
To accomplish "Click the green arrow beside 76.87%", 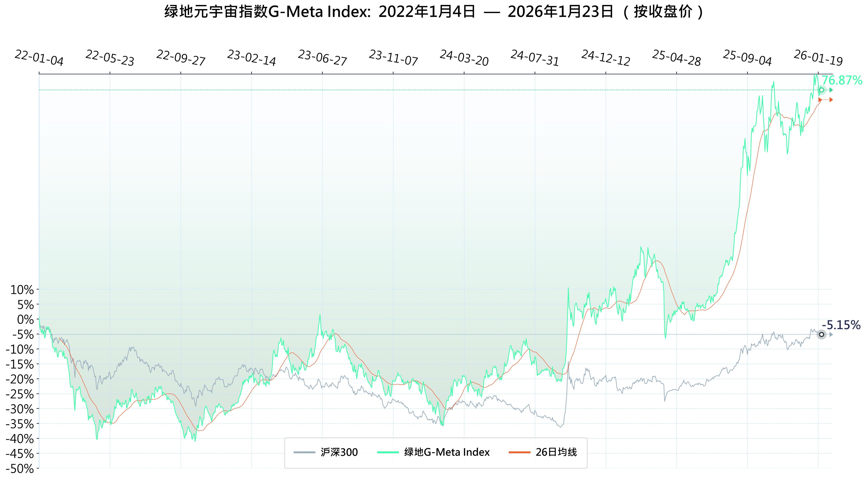I will (831, 90).
